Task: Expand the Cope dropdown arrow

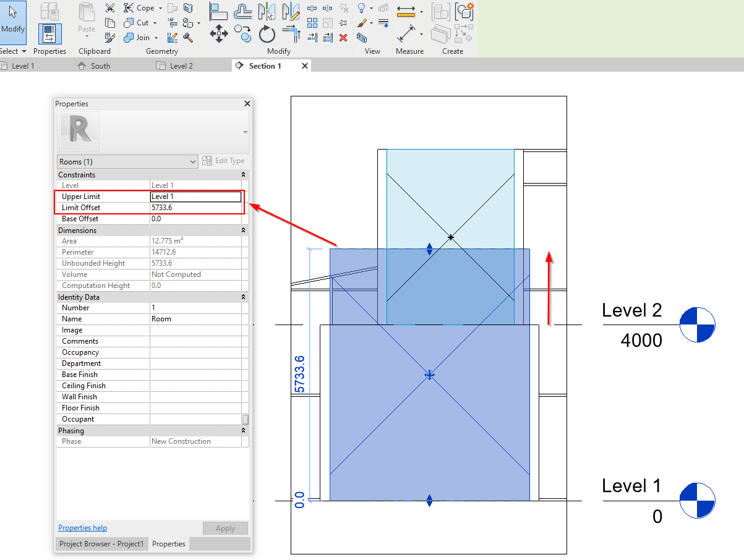Action: pos(160,7)
